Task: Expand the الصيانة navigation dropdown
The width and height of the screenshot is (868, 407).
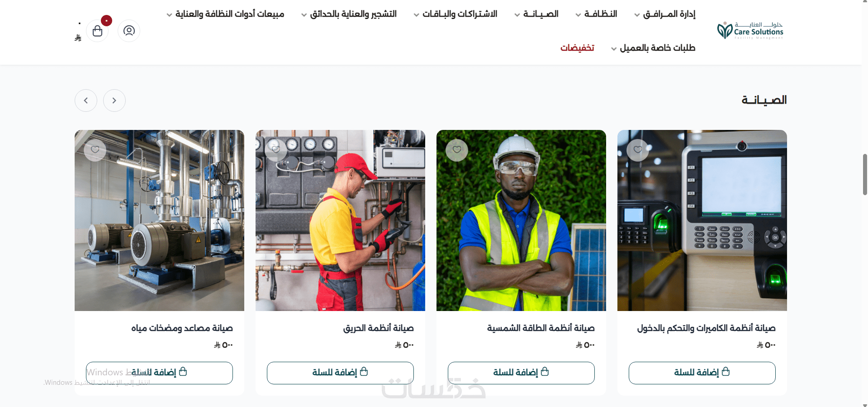Action: pos(536,14)
